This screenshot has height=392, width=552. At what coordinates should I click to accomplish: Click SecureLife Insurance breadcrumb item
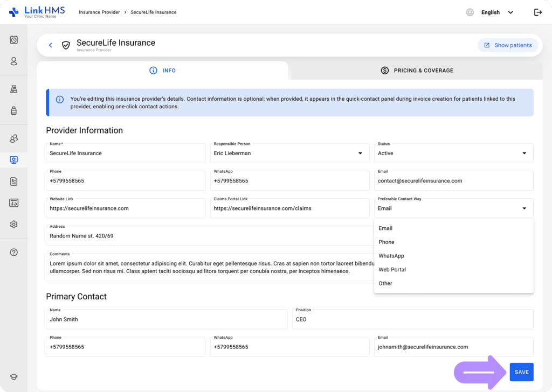tap(154, 12)
